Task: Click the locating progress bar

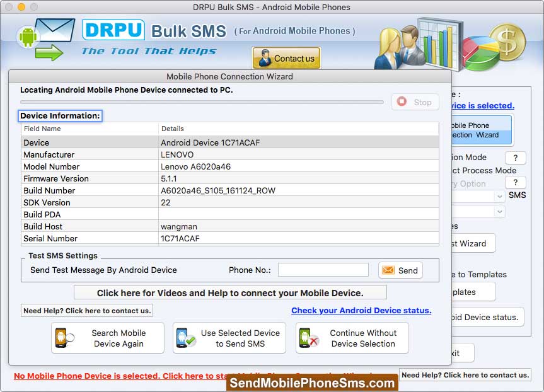Action: pyautogui.click(x=202, y=102)
